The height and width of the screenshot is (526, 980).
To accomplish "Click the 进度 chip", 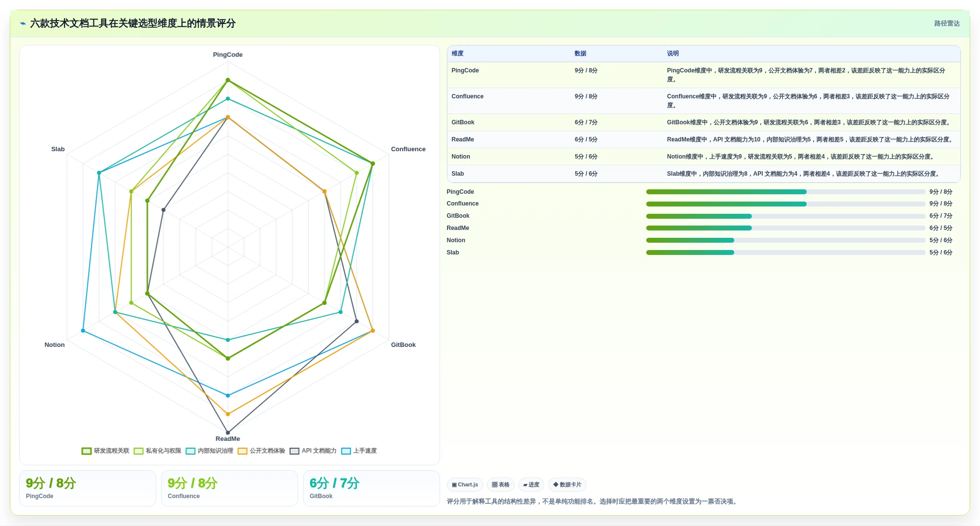I will point(531,485).
